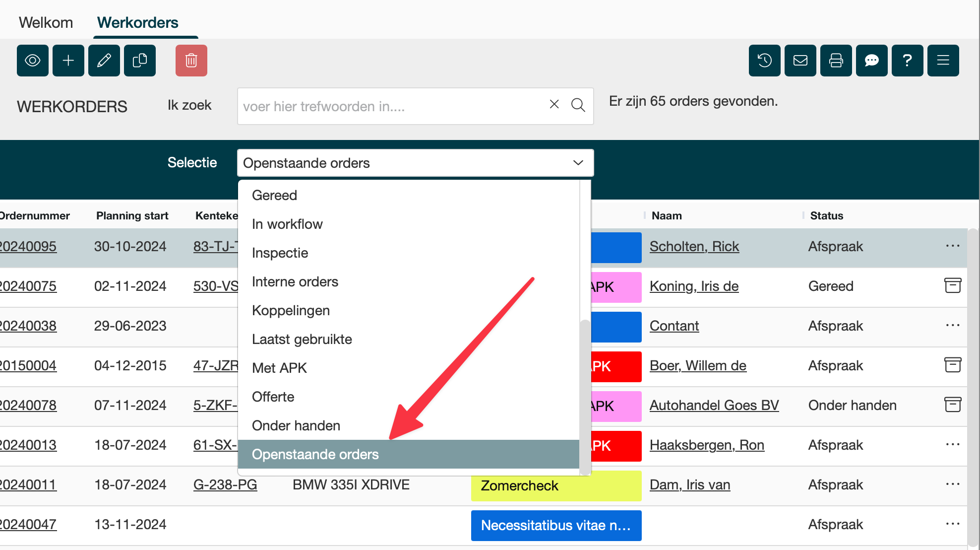Click the pencil edit icon

tap(104, 61)
